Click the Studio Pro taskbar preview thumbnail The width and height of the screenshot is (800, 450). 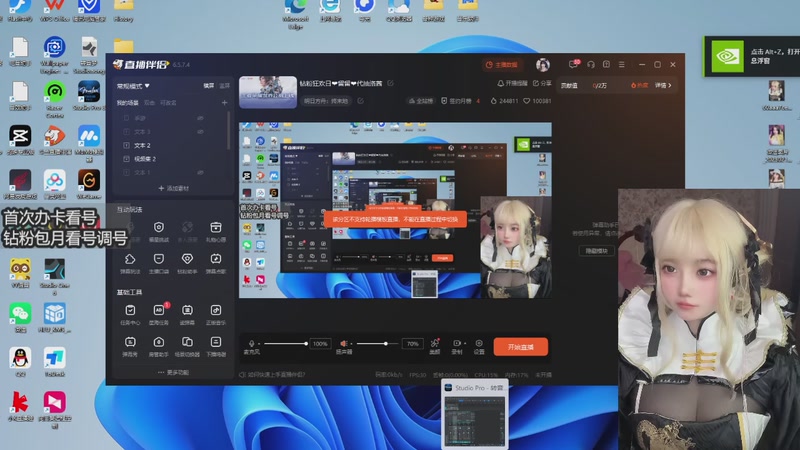tap(474, 414)
